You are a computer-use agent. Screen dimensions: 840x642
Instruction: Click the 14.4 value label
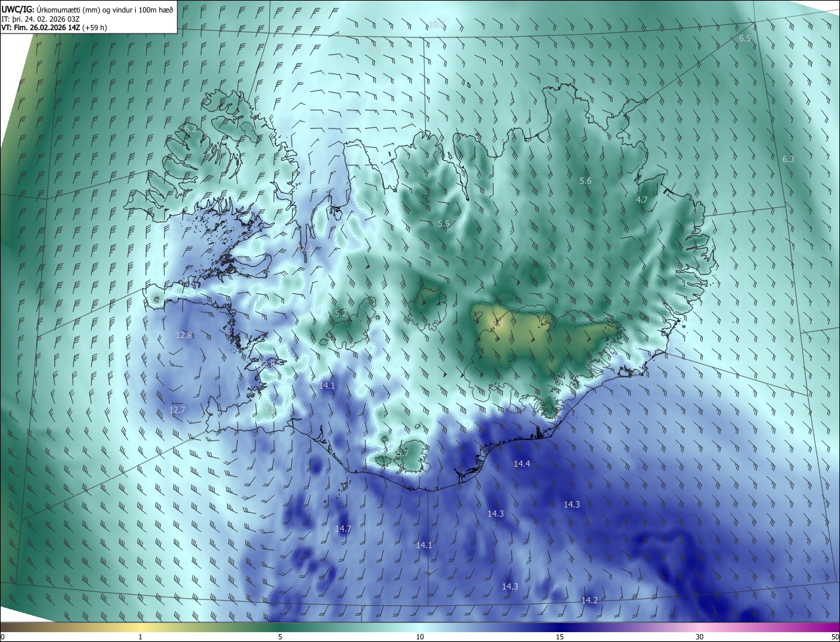click(x=522, y=463)
